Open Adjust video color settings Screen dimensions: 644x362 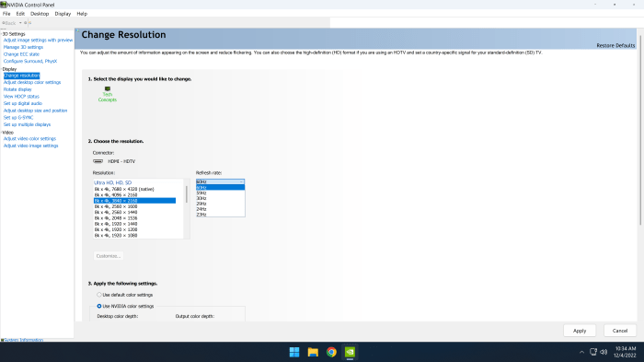pyautogui.click(x=29, y=139)
